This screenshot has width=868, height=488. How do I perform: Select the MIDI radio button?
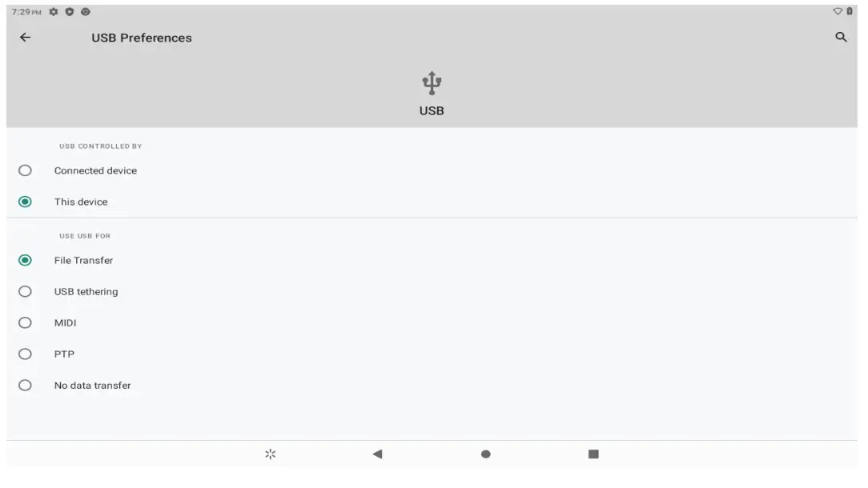coord(25,322)
